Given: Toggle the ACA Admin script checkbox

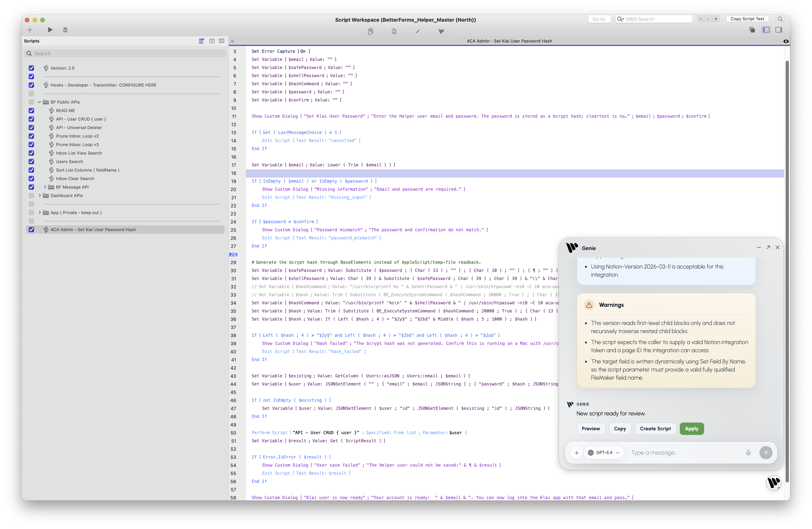Looking at the screenshot, I should coord(31,230).
